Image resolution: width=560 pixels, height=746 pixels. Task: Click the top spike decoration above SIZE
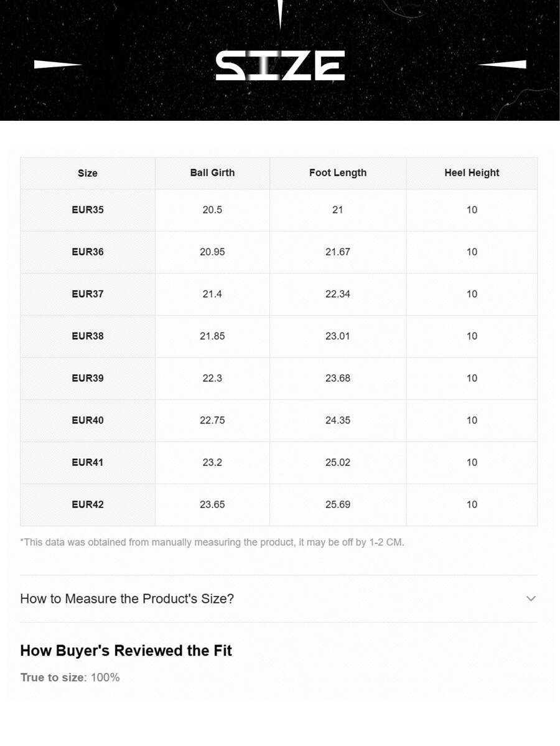coord(281,14)
